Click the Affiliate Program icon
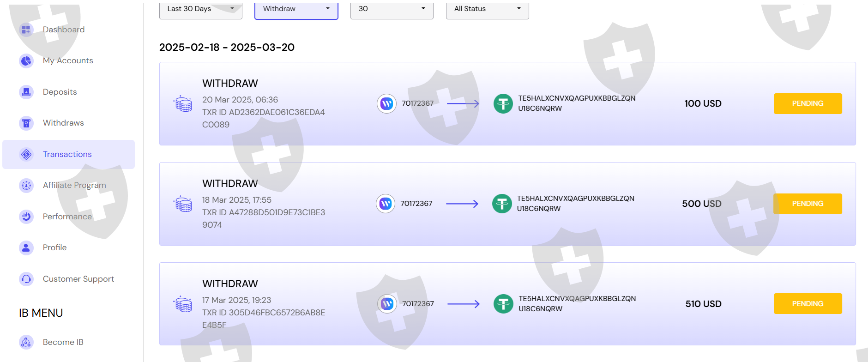 tap(26, 185)
